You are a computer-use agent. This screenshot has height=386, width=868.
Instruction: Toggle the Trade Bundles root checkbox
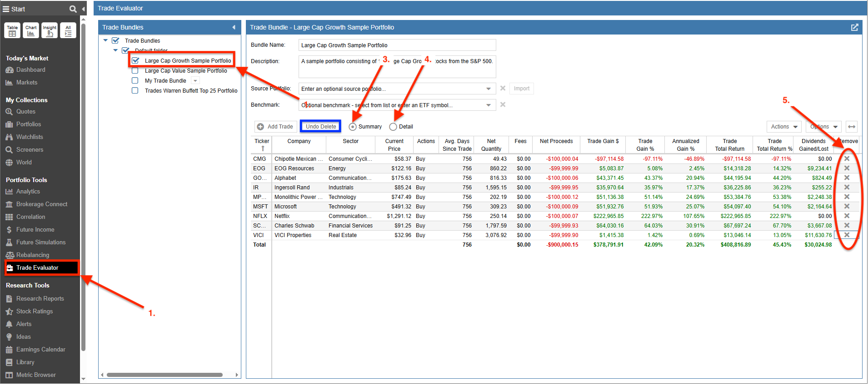tap(115, 40)
